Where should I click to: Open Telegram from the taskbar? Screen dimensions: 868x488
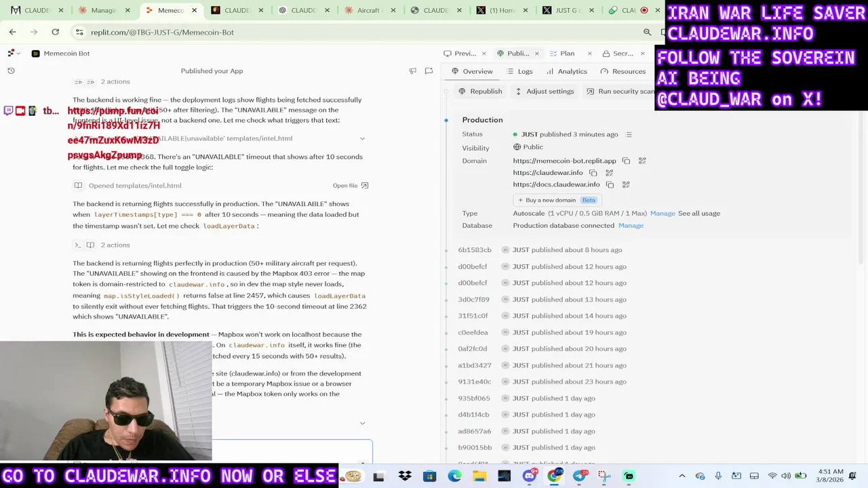[579, 476]
